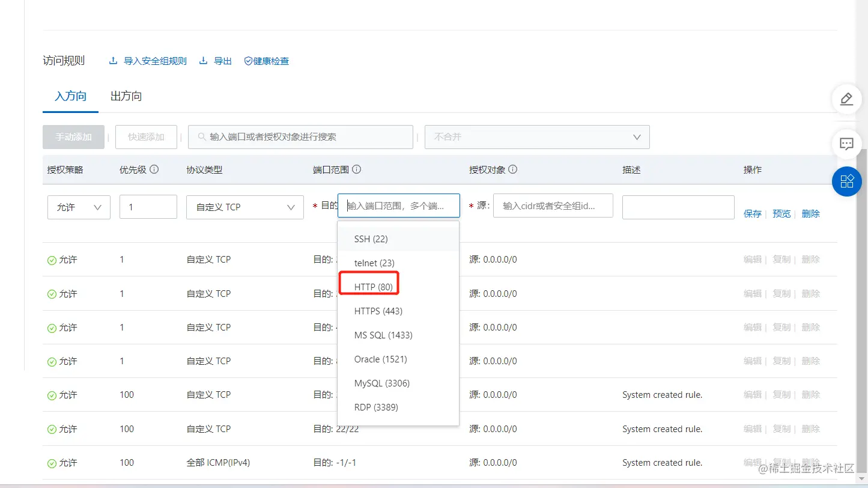Click the 健康检查 link
868x488 pixels.
pyautogui.click(x=271, y=61)
